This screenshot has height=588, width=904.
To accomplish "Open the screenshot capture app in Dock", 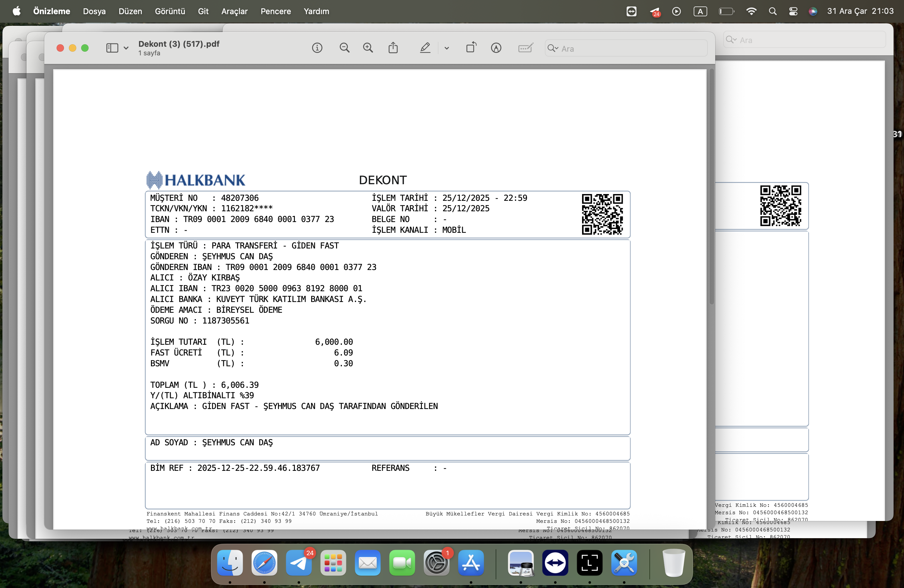I will click(x=589, y=562).
